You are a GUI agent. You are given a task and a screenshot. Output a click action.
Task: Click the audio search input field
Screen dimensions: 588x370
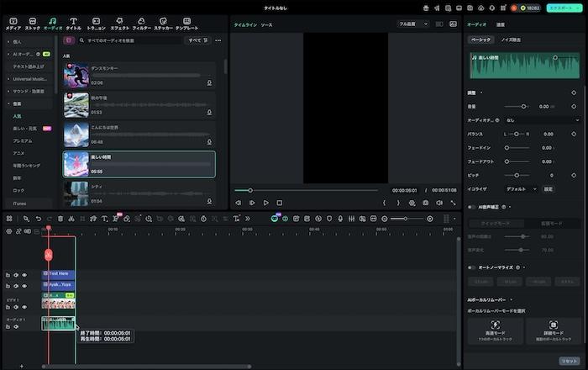pyautogui.click(x=131, y=40)
